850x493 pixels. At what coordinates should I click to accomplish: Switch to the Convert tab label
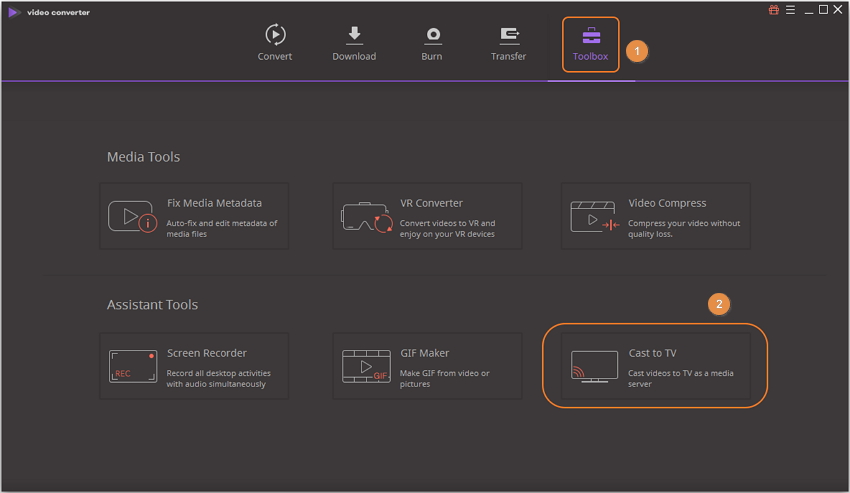[275, 56]
